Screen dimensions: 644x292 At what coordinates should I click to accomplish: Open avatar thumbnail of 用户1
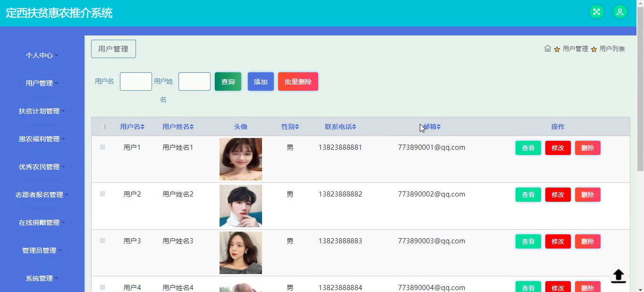pos(241,159)
